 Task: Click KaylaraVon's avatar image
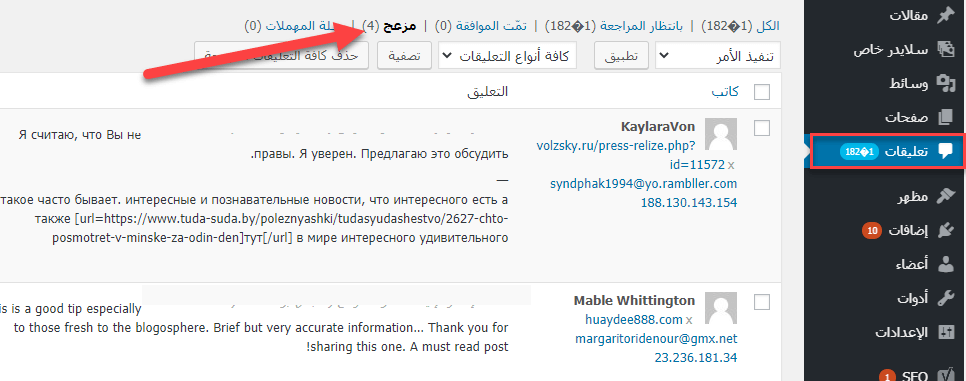720,134
